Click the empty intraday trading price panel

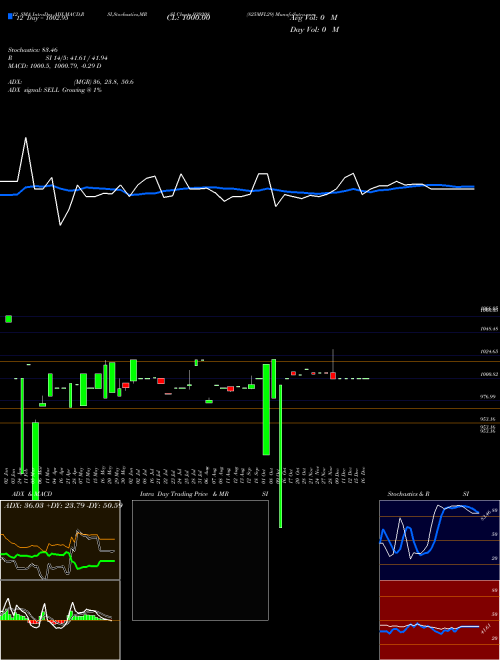[x=200, y=560]
